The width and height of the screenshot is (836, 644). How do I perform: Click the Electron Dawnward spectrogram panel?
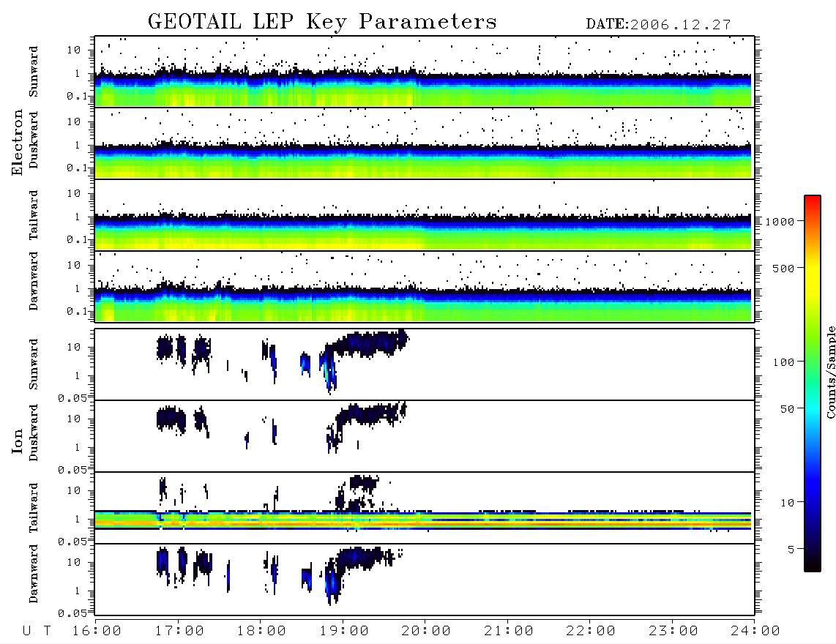click(x=425, y=286)
